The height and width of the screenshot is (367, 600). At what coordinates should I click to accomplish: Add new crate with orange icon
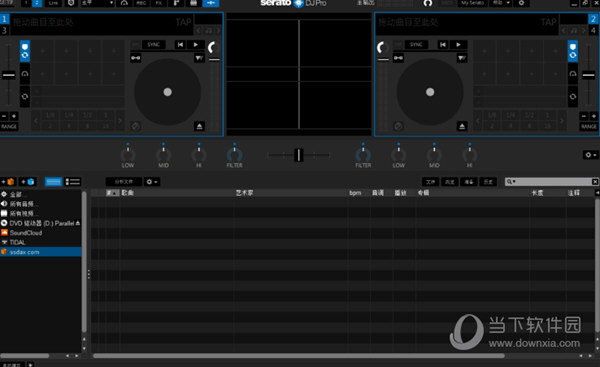8,182
